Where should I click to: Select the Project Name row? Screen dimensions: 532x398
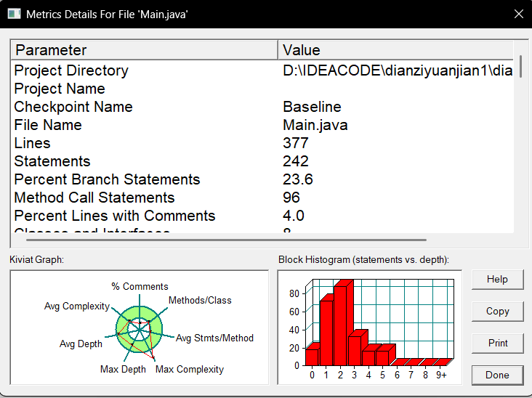(x=262, y=89)
